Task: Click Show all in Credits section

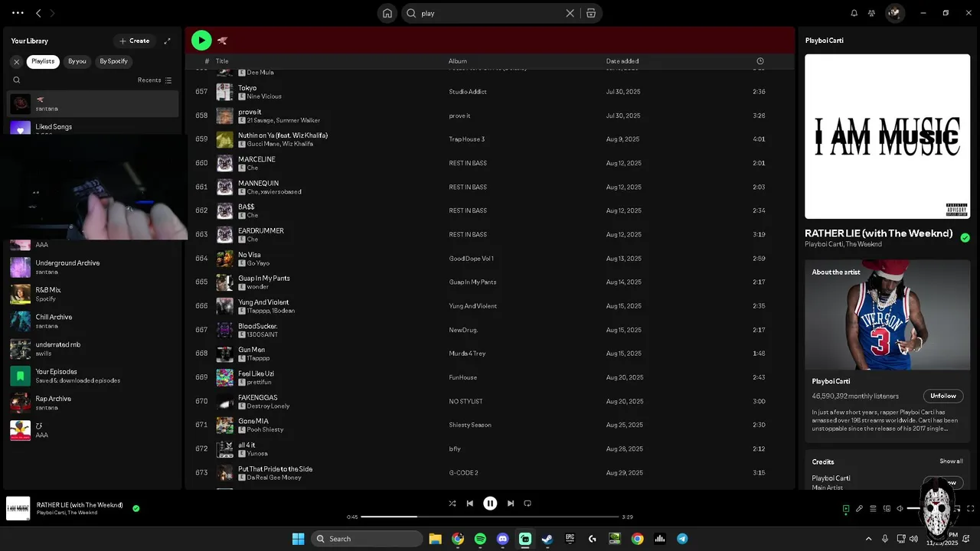Action: click(952, 461)
